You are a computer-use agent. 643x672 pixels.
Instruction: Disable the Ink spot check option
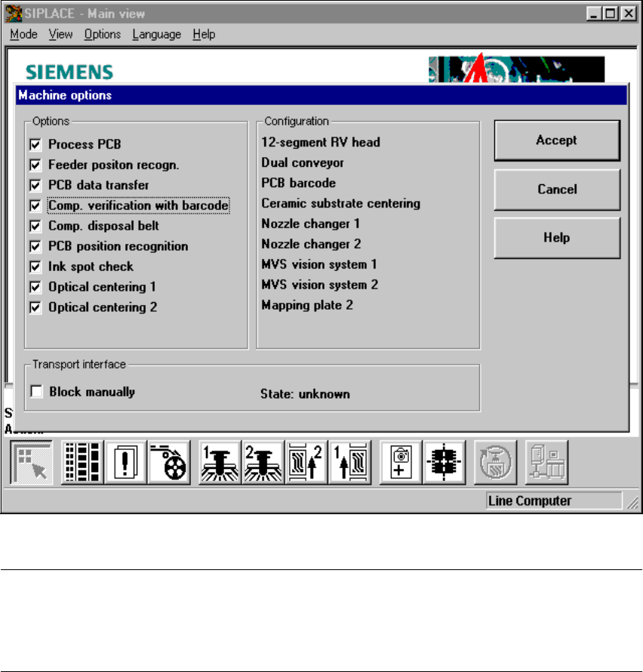point(35,267)
